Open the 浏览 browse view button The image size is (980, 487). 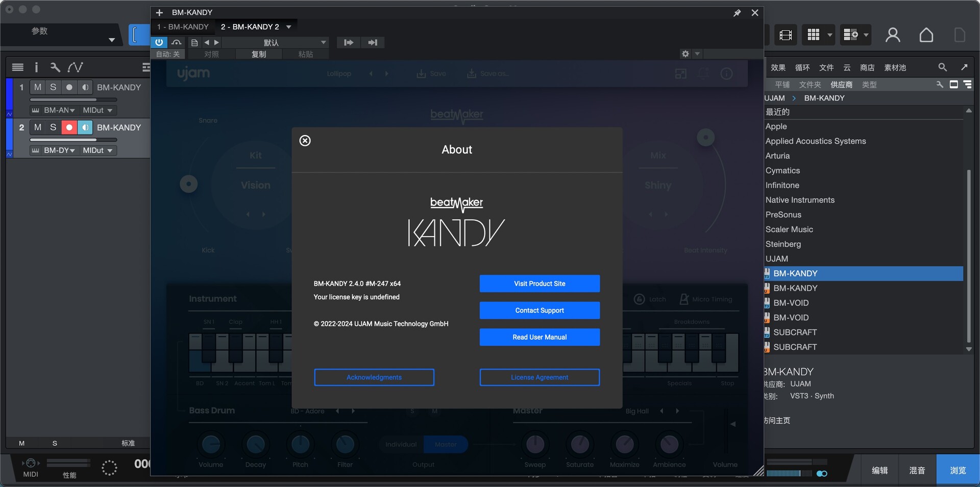pos(958,470)
